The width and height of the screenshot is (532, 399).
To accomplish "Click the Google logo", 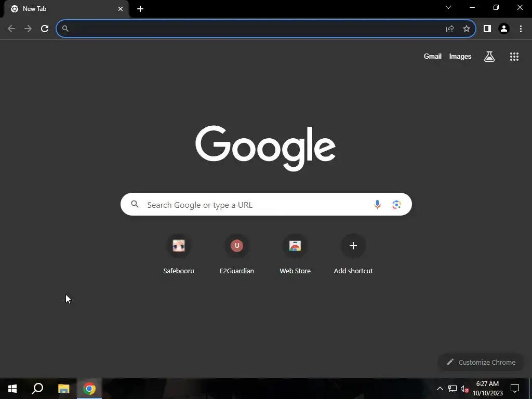I will tap(265, 148).
